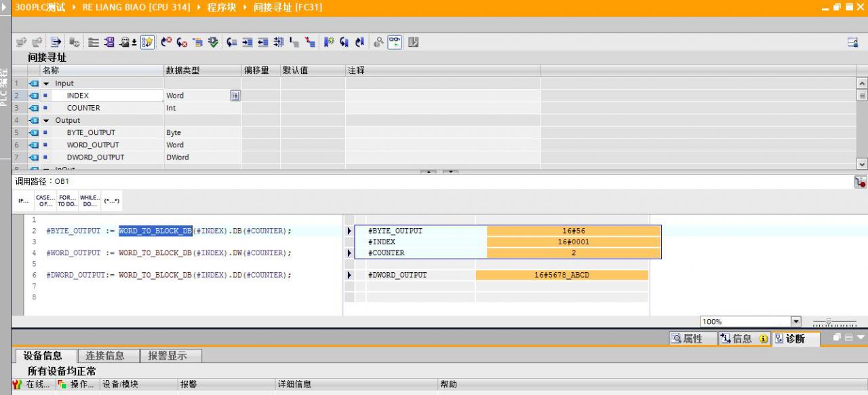Click the table view icon at toolbar right end
This screenshot has width=868, height=395.
pos(853,43)
